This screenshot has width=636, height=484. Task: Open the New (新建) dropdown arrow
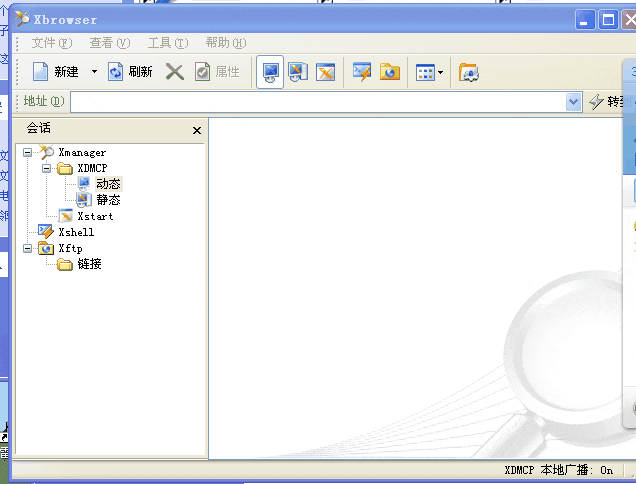pos(94,72)
